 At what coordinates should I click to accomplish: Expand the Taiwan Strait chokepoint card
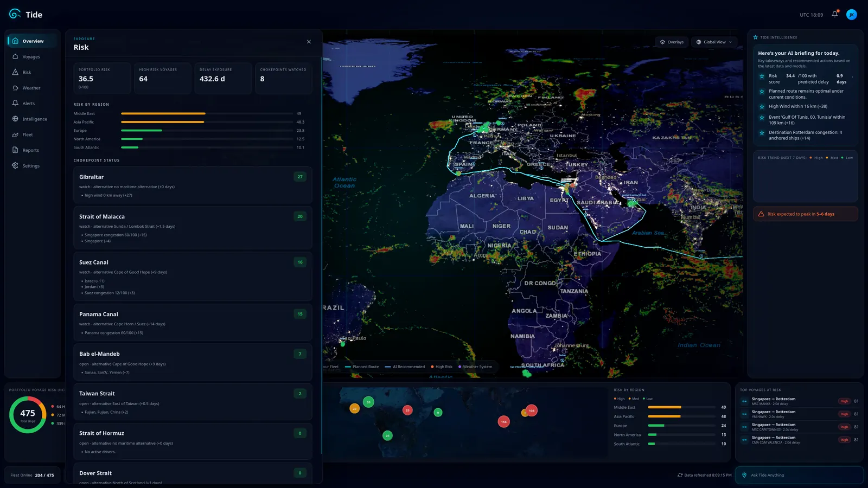[193, 402]
